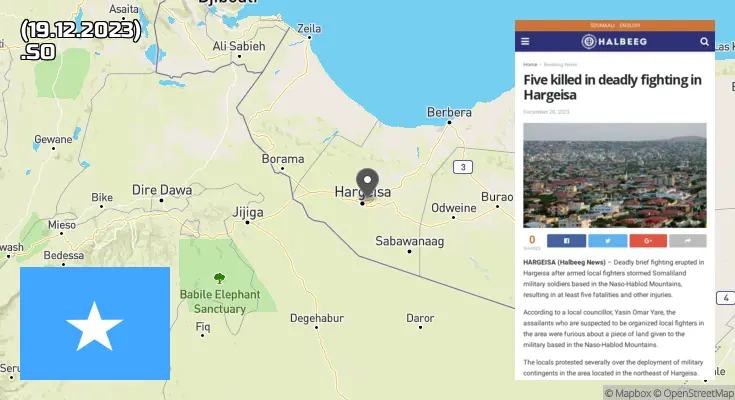The image size is (735, 400).
Task: Click the gray share arrow button
Action: [688, 241]
